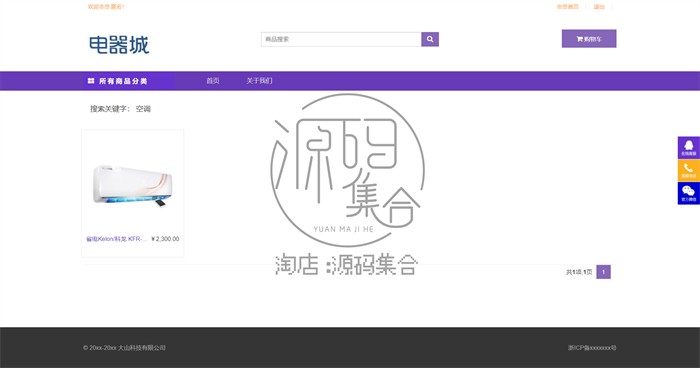Click the 欢迎会员 welcome text
Screen dimensions: 700x368
[106, 7]
